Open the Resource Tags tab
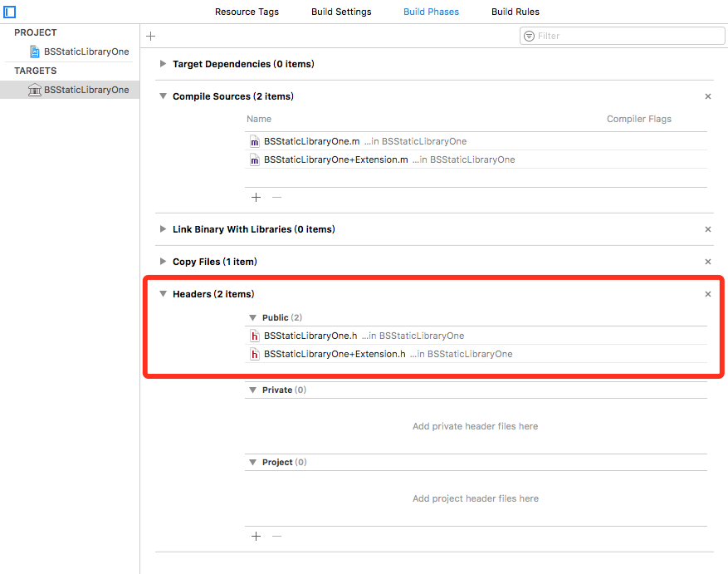This screenshot has width=728, height=574. point(247,12)
